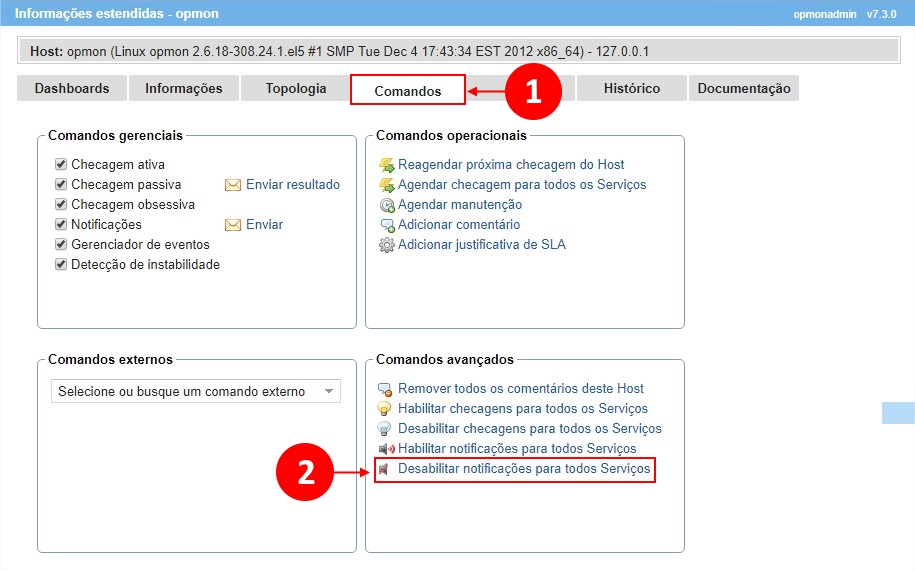Open the Histórico tab
Image resolution: width=915 pixels, height=571 pixels.
coord(631,88)
